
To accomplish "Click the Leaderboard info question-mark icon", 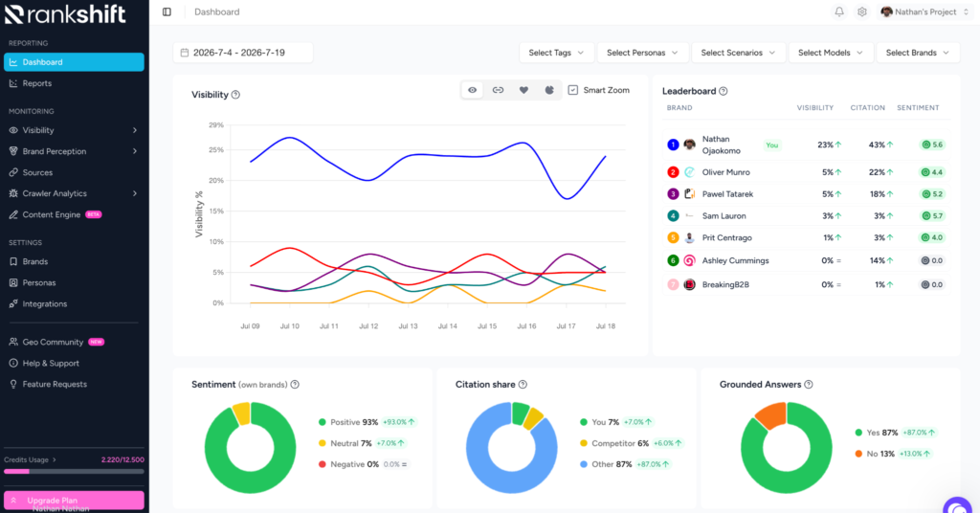I will click(x=724, y=91).
